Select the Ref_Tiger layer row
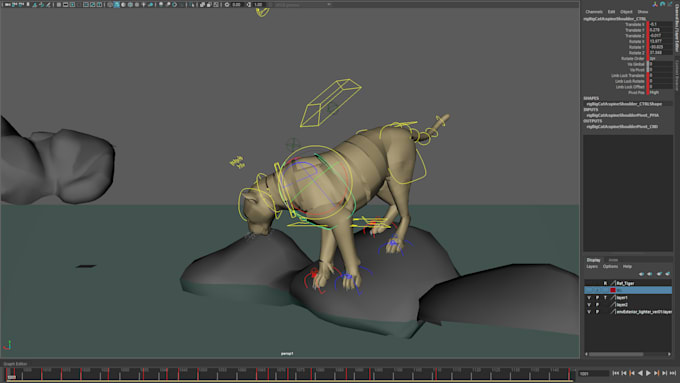Image resolution: width=680 pixels, height=383 pixels. click(x=628, y=283)
